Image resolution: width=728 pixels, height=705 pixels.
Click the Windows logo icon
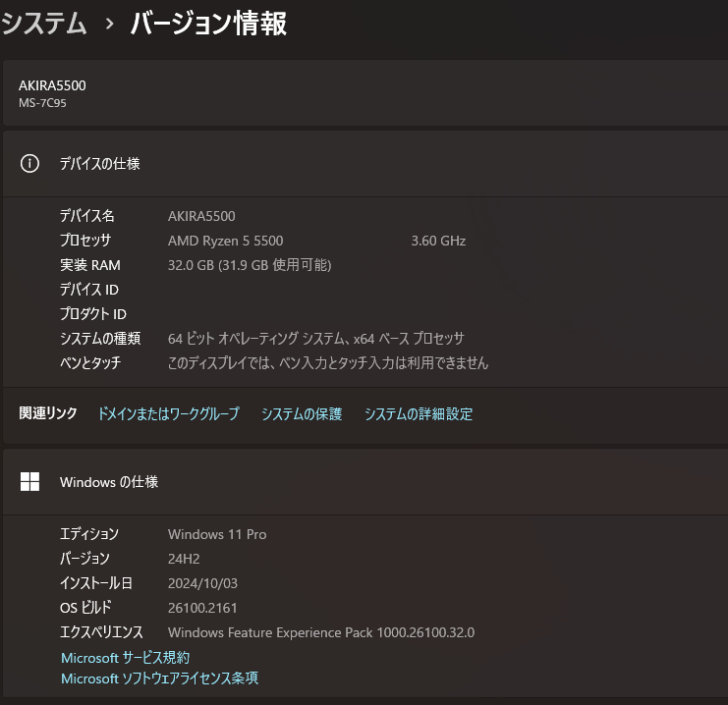point(29,481)
